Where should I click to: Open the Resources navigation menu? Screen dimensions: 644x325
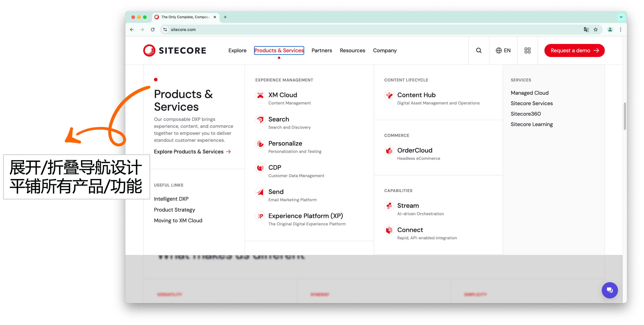tap(352, 51)
